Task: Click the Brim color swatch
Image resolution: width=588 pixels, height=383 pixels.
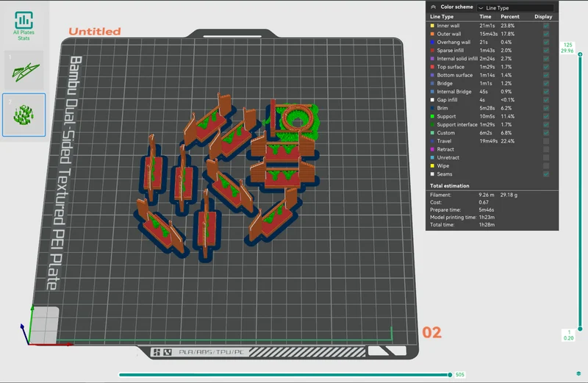Action: coord(432,108)
